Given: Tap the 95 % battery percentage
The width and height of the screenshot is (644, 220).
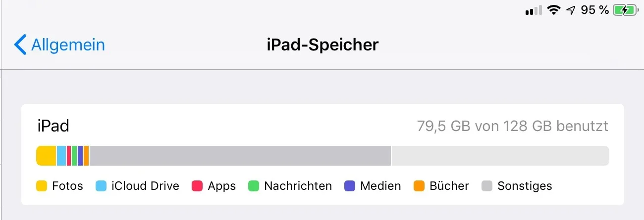Looking at the screenshot, I should pos(594,10).
